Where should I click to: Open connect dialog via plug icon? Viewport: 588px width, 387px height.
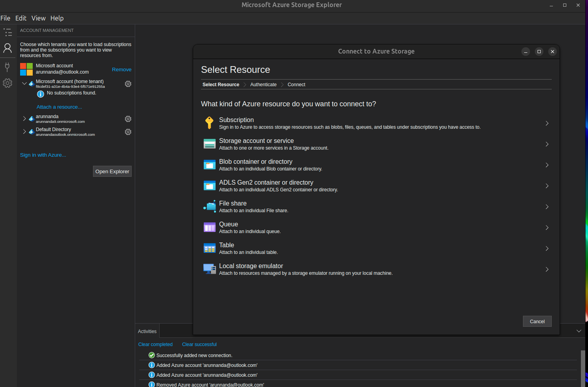tap(7, 67)
